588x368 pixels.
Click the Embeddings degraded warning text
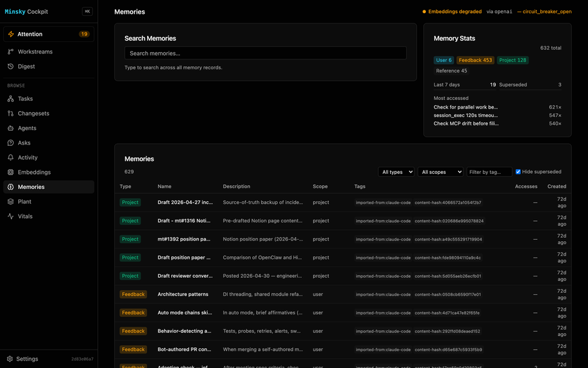click(455, 12)
